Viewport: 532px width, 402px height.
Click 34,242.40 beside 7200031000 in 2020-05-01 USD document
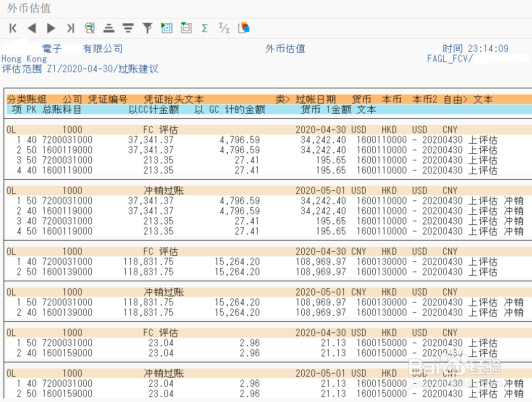point(324,201)
